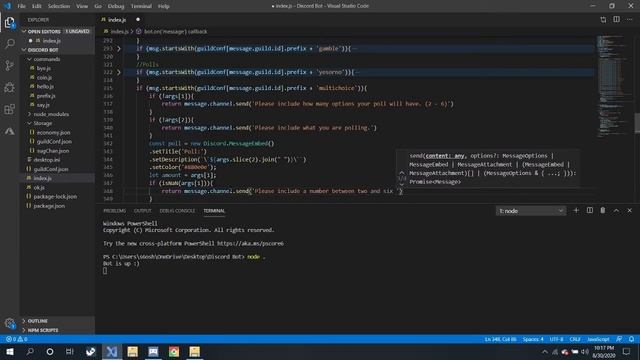Viewport: 640px width, 360px height.
Task: Click the Spaces: 4 indentation setting
Action: 533,339
